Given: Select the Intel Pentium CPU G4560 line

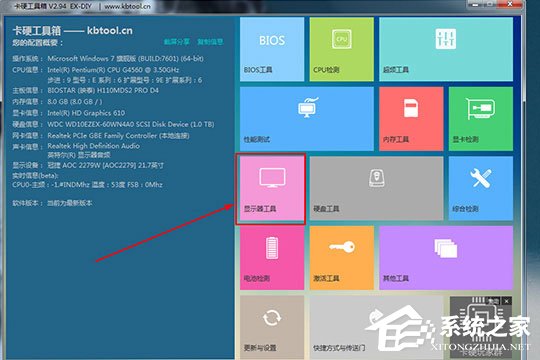Looking at the screenshot, I should (x=96, y=70).
